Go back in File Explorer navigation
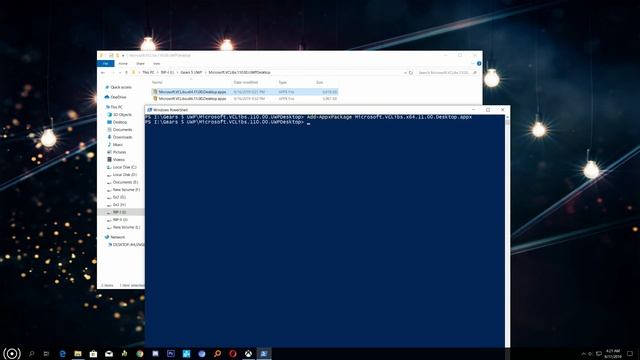640x360 pixels. tap(103, 73)
